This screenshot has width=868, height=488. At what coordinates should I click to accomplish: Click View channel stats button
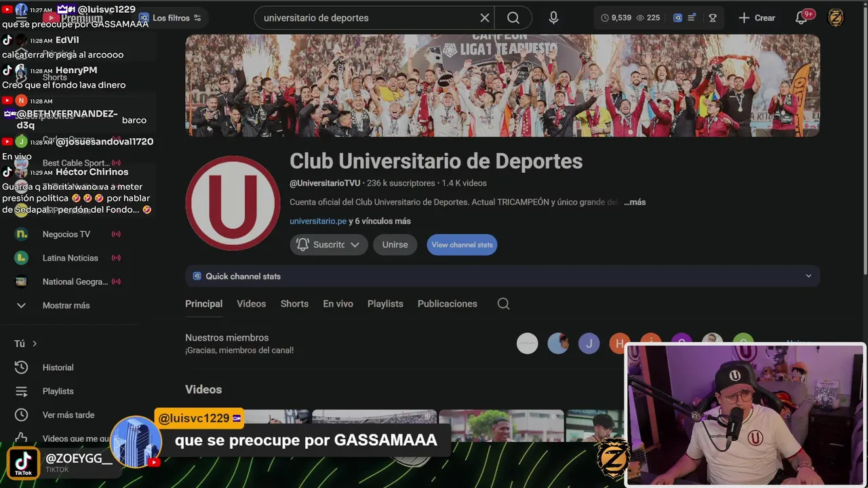462,245
